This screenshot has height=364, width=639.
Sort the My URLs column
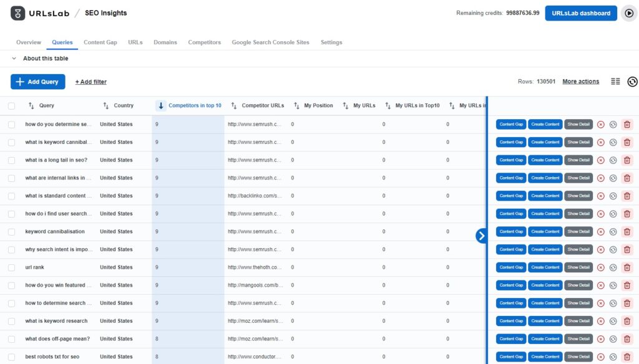(346, 105)
